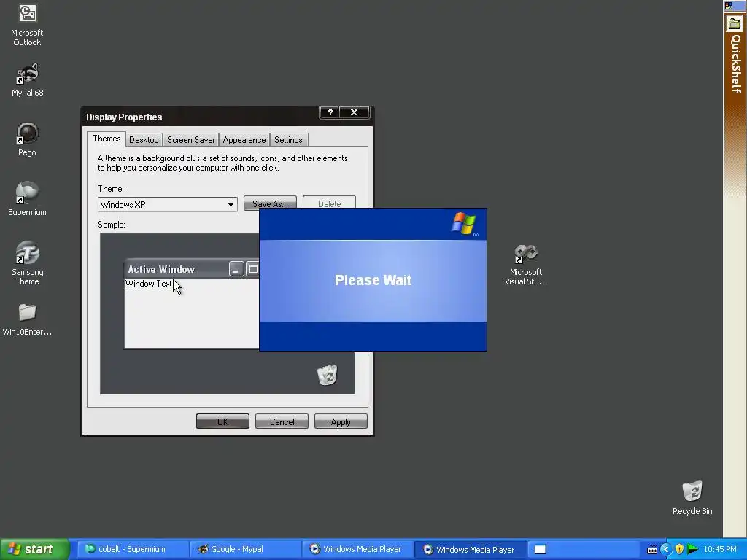
Task: Click the Save As... button
Action: [270, 203]
